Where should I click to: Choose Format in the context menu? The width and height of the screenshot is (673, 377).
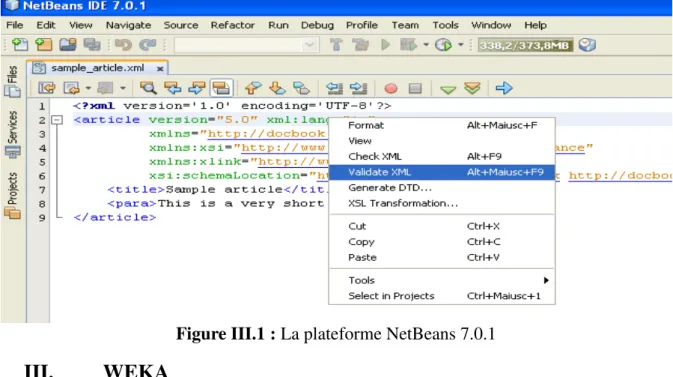tap(442, 125)
